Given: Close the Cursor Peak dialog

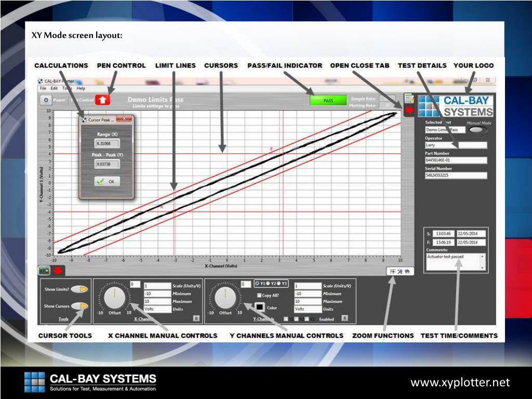Looking at the screenshot, I should (x=124, y=119).
